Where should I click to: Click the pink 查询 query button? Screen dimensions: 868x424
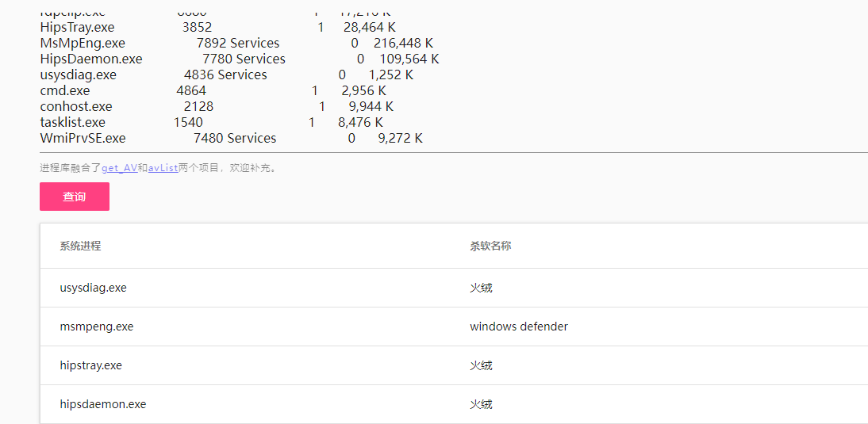pyautogui.click(x=74, y=197)
